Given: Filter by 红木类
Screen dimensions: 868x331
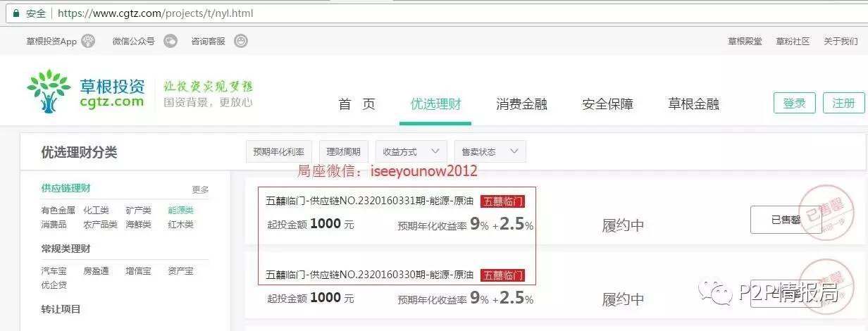Looking at the screenshot, I should coord(180,224).
